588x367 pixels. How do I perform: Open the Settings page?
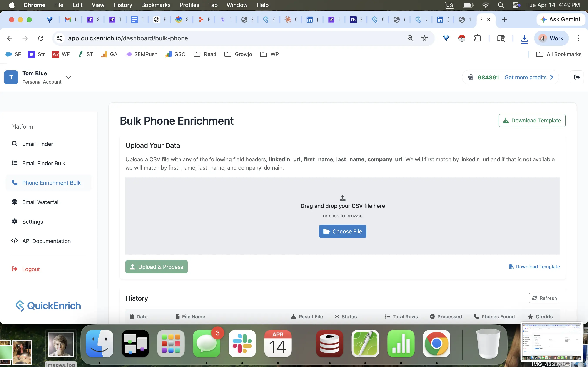point(33,222)
